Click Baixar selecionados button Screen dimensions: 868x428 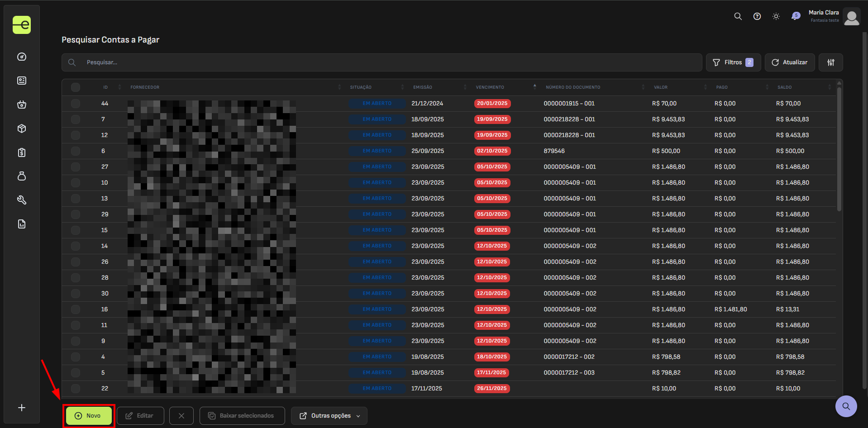242,416
